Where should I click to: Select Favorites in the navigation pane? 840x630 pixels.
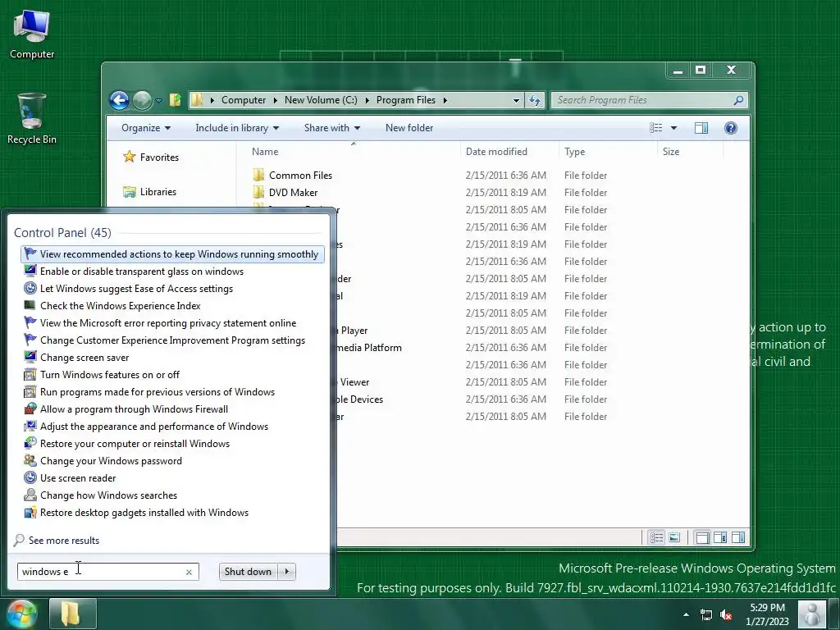[x=151, y=157]
